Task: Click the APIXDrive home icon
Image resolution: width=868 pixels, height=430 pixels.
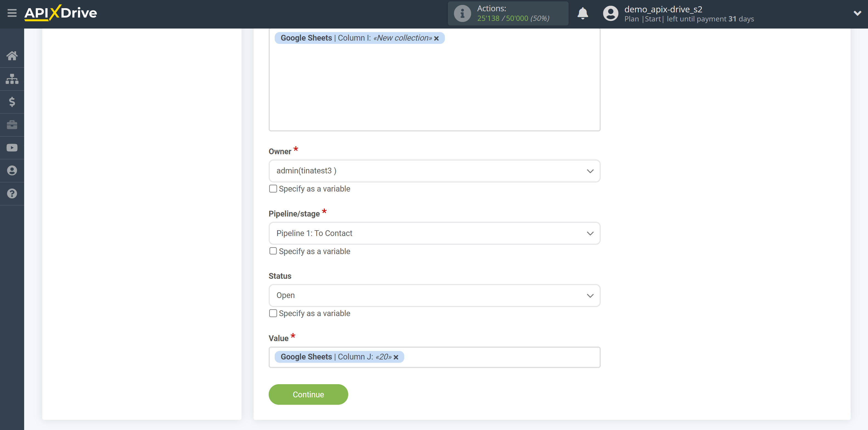Action: coord(12,55)
